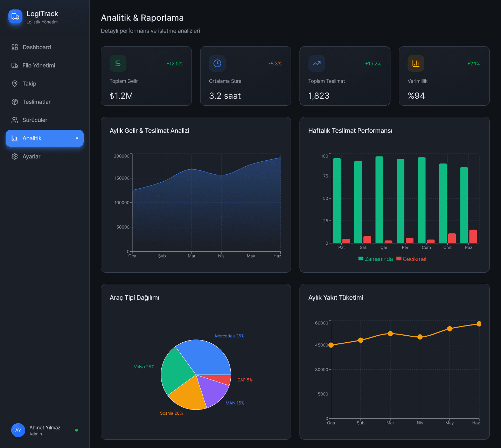Screen dimensions: 501x448
Task: Click the red Cmt delayed bar
Action: [x=452, y=238]
